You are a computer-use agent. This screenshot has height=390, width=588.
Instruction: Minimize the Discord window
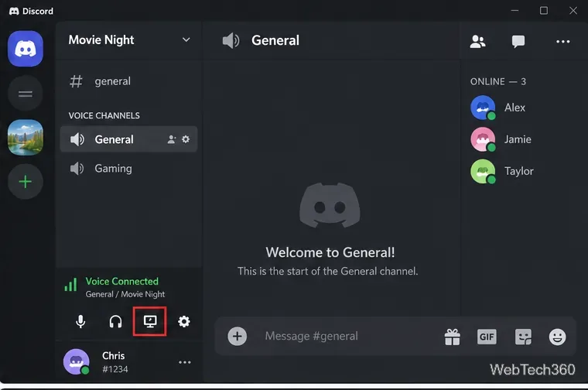point(514,11)
